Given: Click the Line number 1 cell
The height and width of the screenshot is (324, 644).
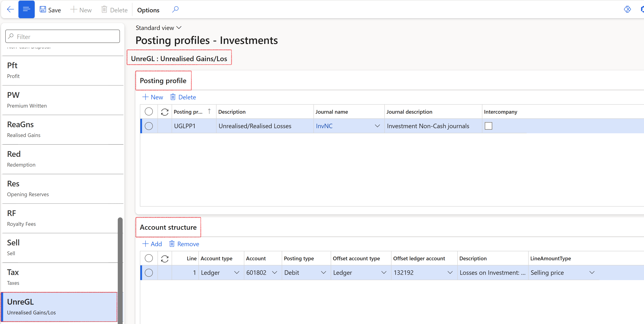Looking at the screenshot, I should pos(185,272).
